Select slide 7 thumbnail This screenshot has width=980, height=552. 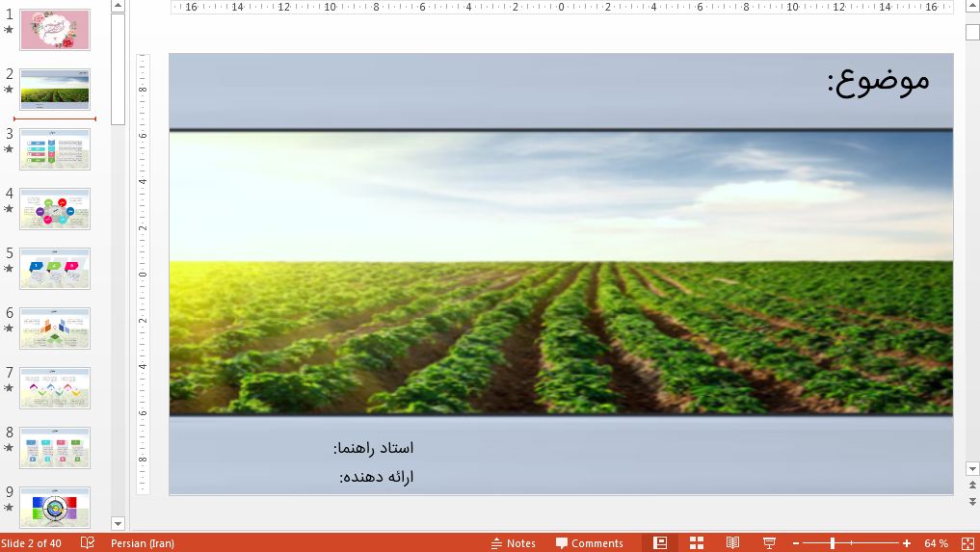(55, 388)
